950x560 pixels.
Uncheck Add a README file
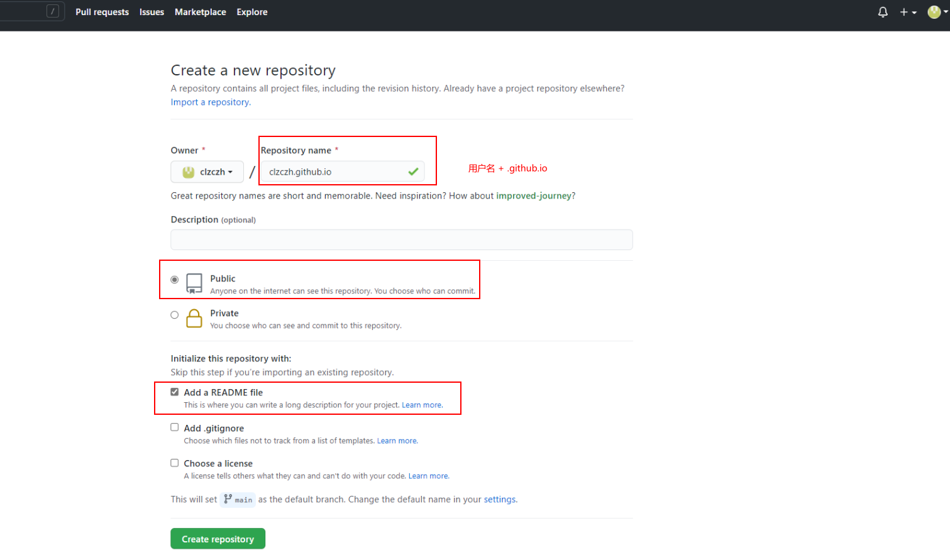[174, 392]
